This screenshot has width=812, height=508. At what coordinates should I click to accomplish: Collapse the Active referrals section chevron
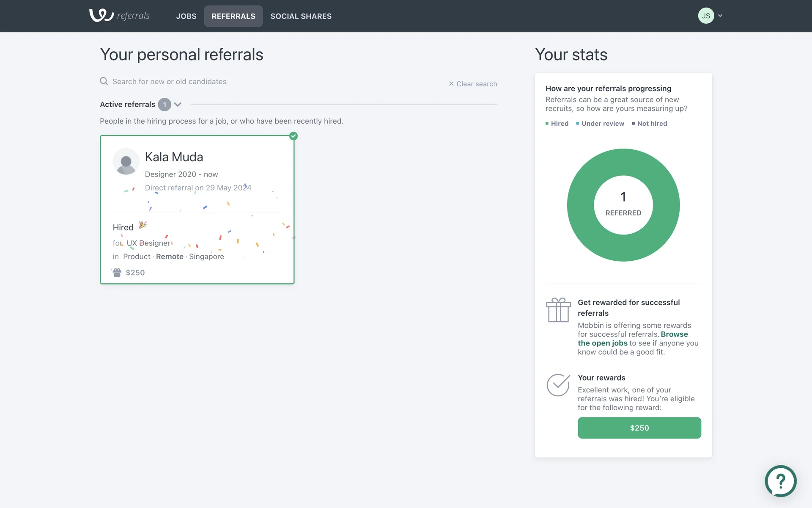click(x=178, y=105)
